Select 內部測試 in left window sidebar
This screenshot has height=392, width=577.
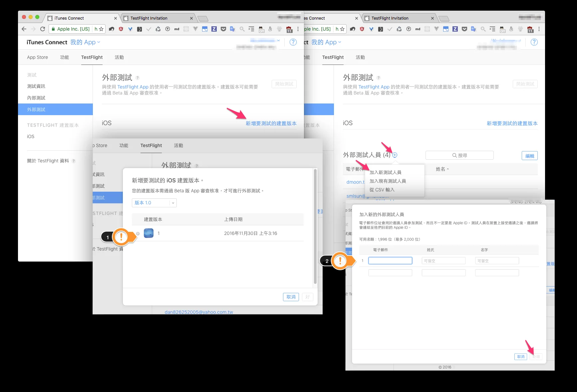click(x=36, y=98)
